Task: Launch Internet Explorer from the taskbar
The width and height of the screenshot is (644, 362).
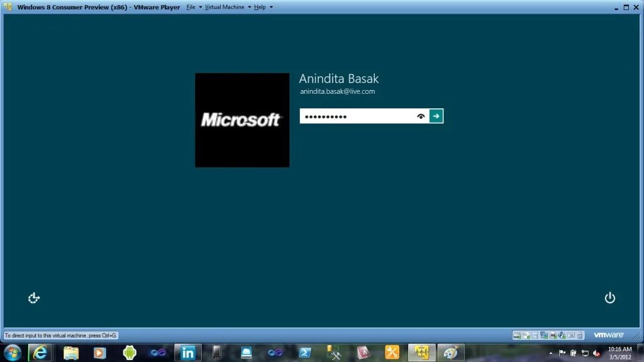Action: [40, 353]
